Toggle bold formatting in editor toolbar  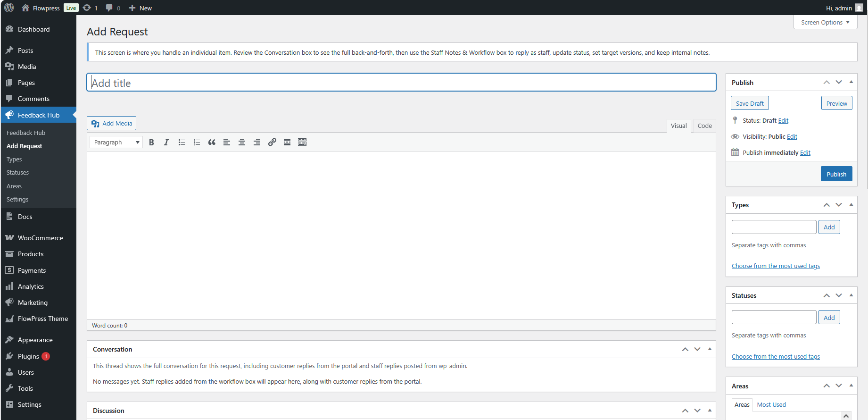pyautogui.click(x=151, y=142)
